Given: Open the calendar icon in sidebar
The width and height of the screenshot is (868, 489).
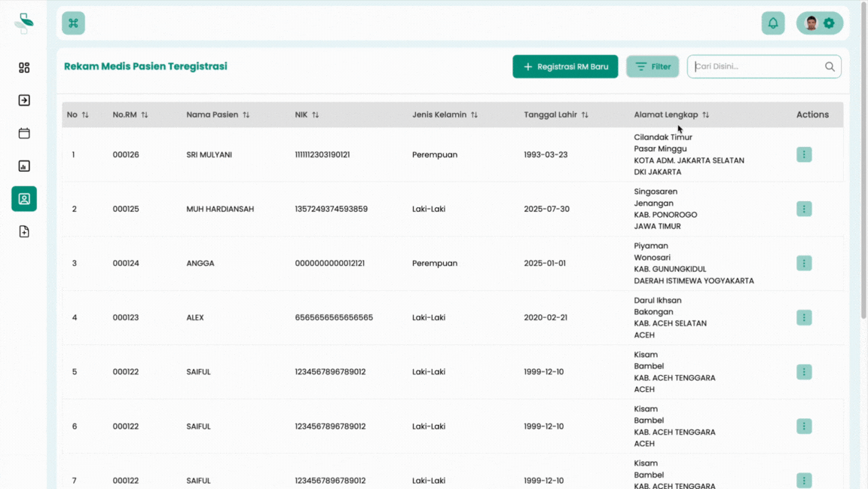Looking at the screenshot, I should click(x=24, y=133).
